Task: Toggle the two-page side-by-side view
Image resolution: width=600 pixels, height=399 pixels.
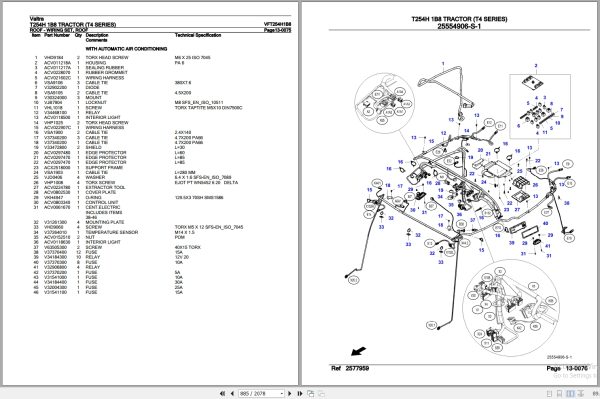Action: 570,393
